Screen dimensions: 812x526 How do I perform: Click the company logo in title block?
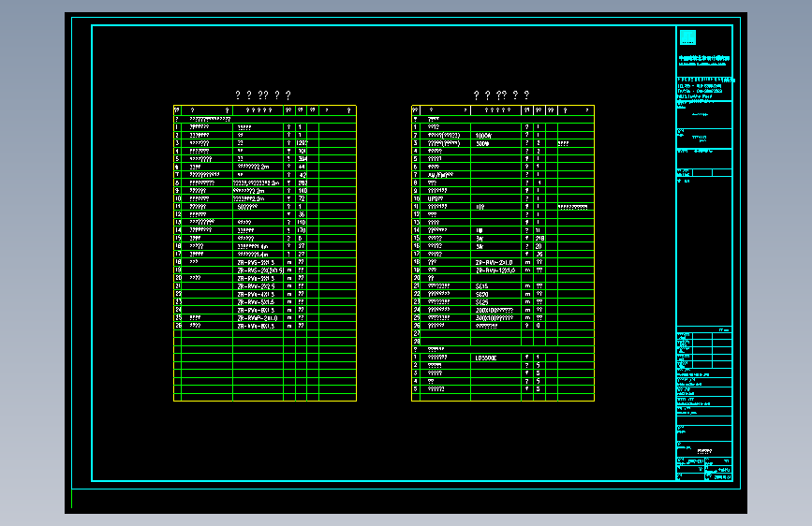(x=687, y=37)
